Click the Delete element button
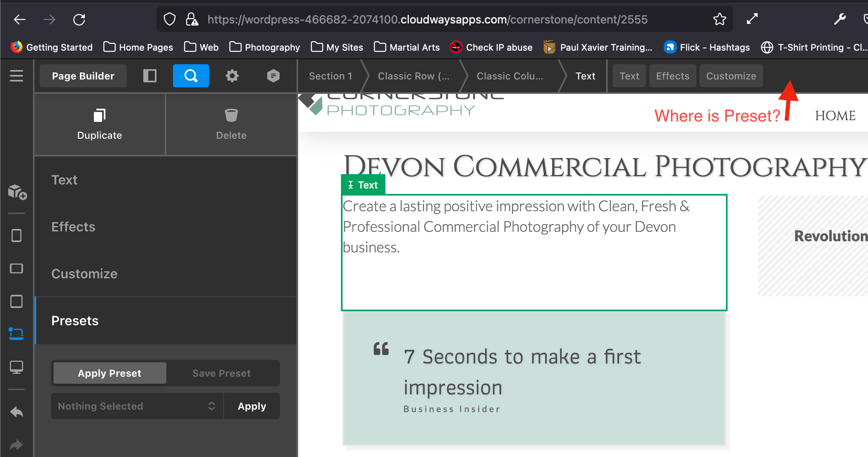This screenshot has width=868, height=457. click(x=231, y=124)
